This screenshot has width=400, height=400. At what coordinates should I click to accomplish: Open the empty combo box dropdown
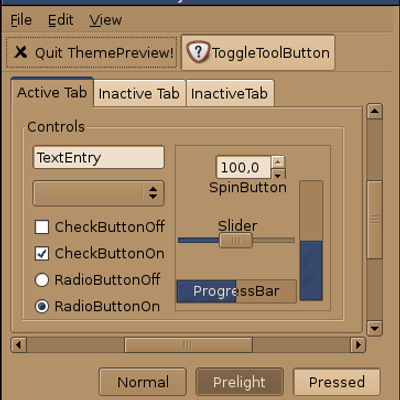point(99,193)
